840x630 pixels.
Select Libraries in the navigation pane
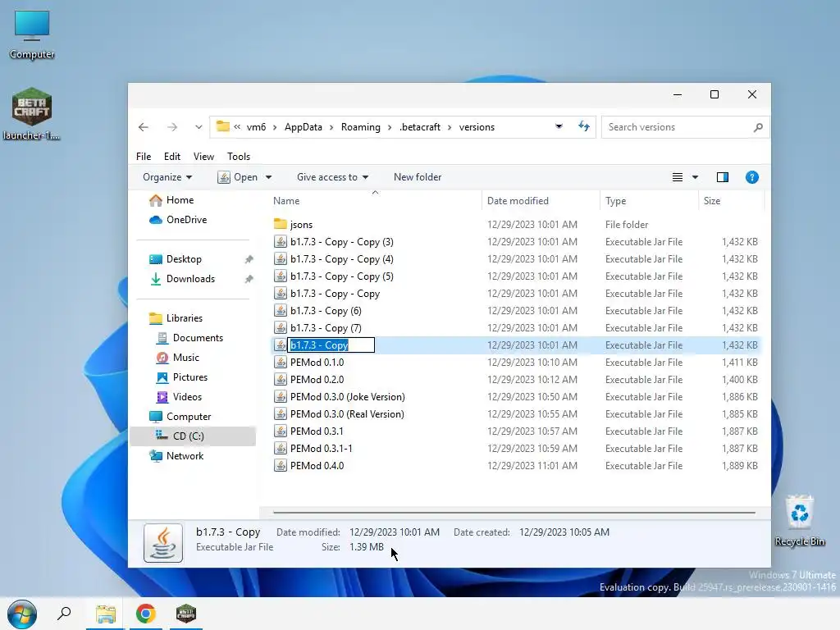tap(185, 318)
